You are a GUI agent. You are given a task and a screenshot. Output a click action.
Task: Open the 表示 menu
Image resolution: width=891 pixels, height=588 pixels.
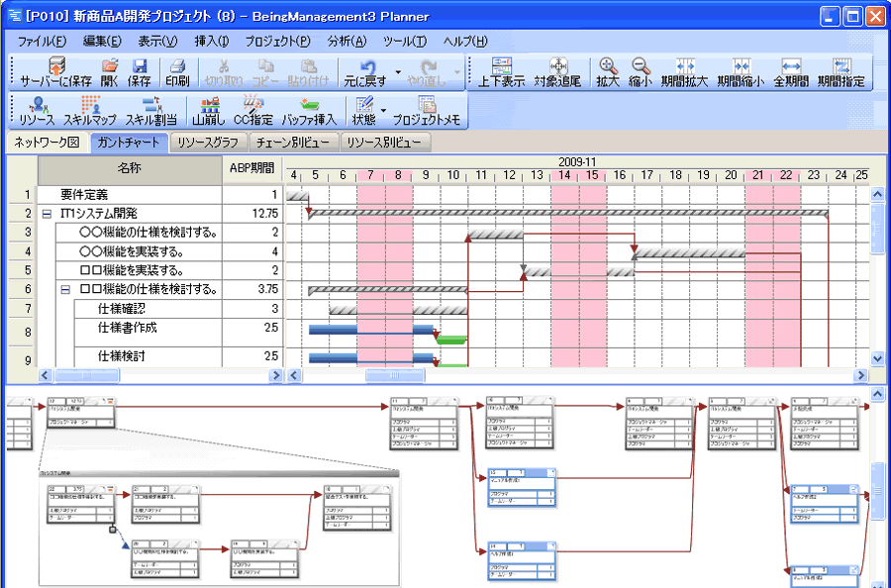158,42
